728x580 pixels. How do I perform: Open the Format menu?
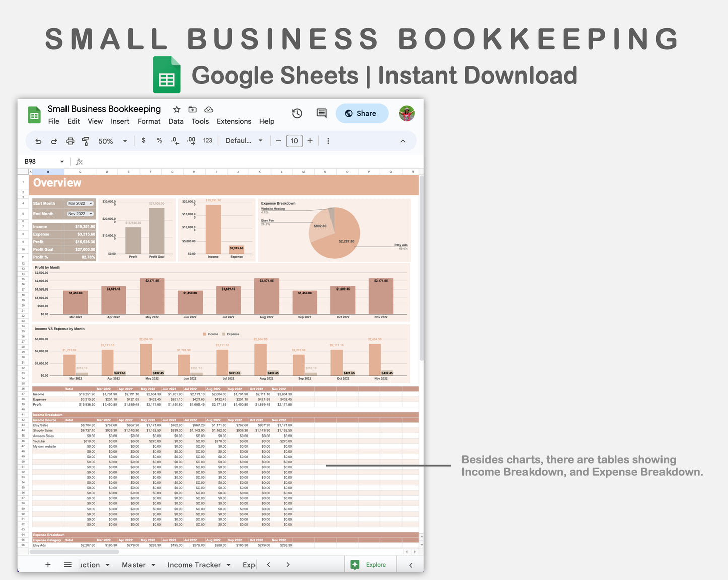[x=149, y=121]
